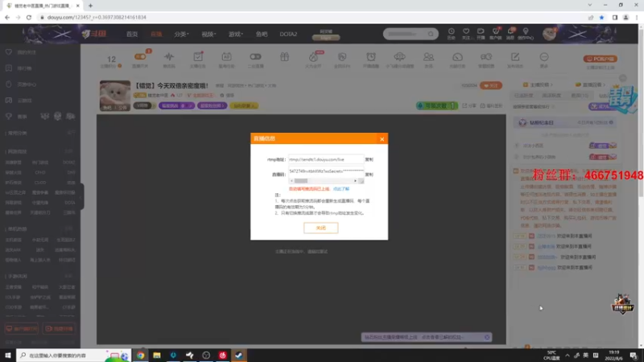Open the speedometer gauge icon in toolbar
This screenshot has width=644, height=362.
(x=457, y=59)
